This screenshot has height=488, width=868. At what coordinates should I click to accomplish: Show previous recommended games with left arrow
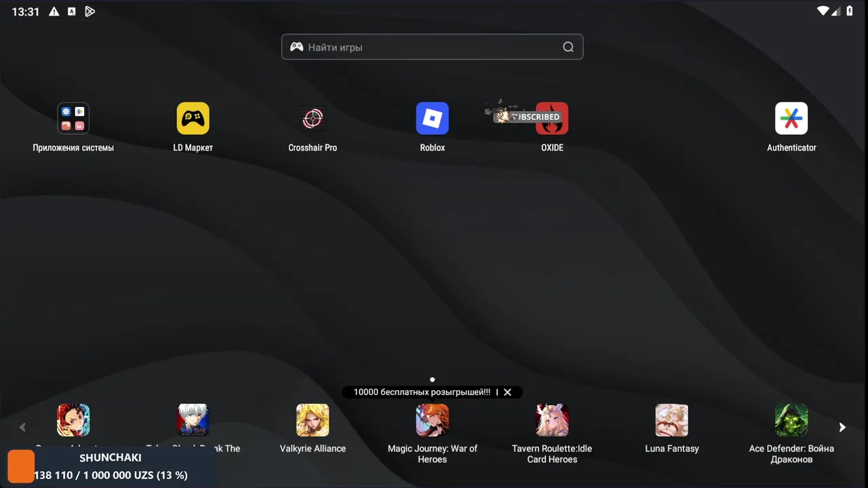click(22, 427)
